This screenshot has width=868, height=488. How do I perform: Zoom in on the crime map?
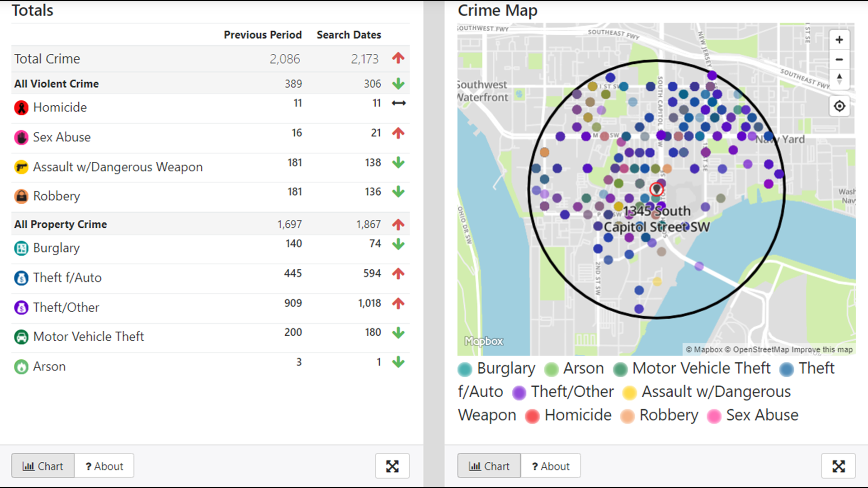click(x=839, y=40)
